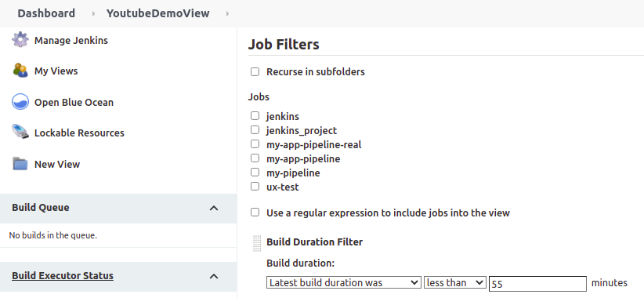Image resolution: width=644 pixels, height=298 pixels.
Task: Collapse the Build Queue panel
Action: pyautogui.click(x=214, y=208)
